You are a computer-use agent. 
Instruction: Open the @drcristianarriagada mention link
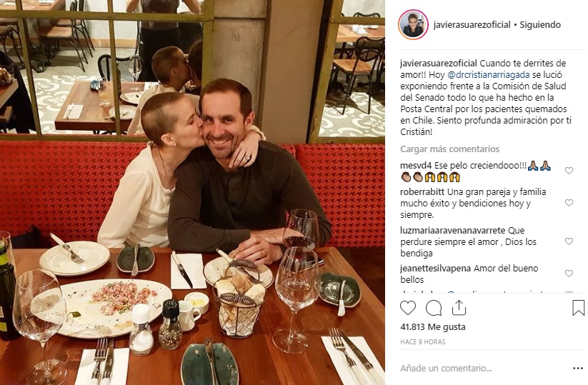pyautogui.click(x=489, y=74)
